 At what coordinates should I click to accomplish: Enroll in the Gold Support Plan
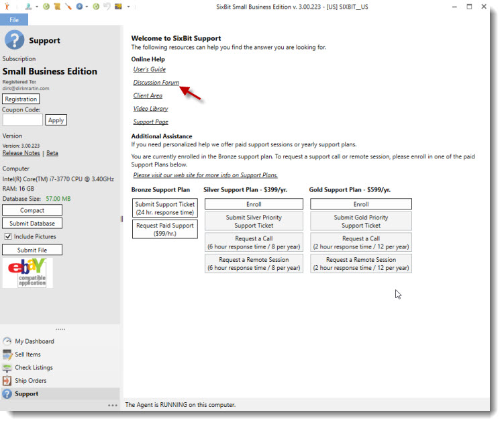coord(361,204)
